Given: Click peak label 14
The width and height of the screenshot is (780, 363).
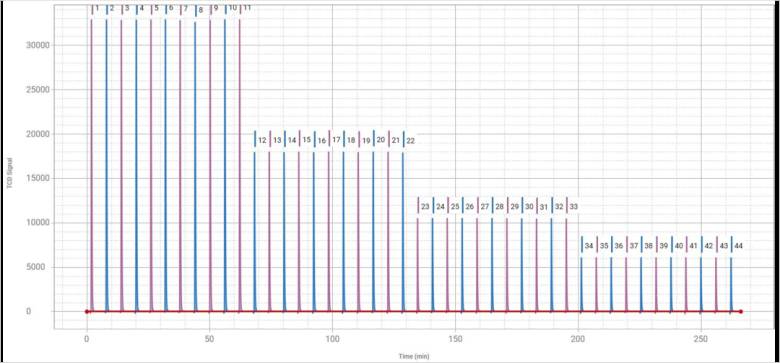Looking at the screenshot, I should pyautogui.click(x=292, y=140).
